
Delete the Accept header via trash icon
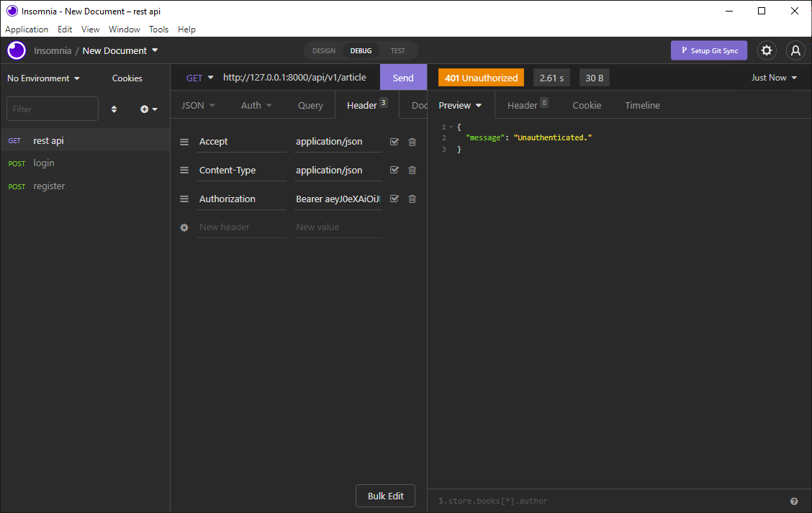pos(412,142)
